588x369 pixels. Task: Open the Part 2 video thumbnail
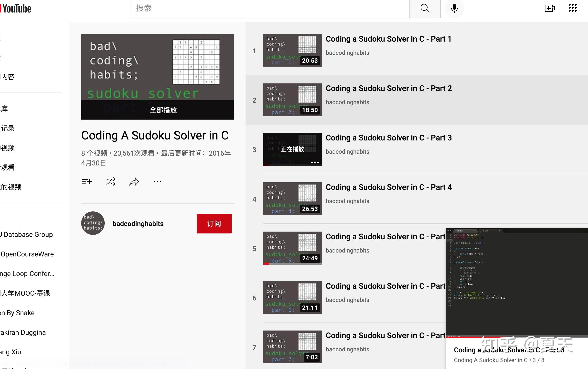(292, 100)
